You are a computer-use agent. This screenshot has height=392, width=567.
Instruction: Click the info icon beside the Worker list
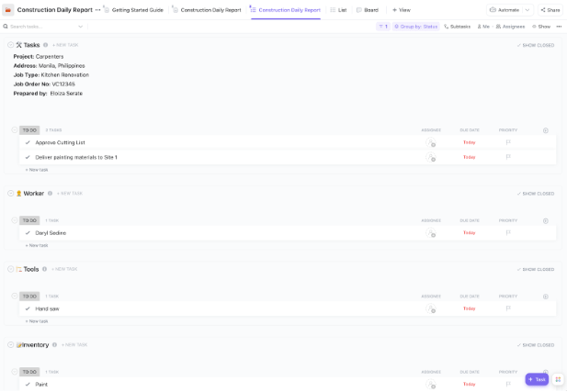tap(50, 194)
